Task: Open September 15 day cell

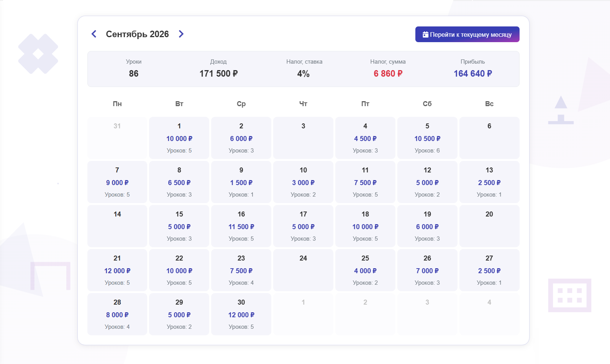Action: click(x=179, y=226)
